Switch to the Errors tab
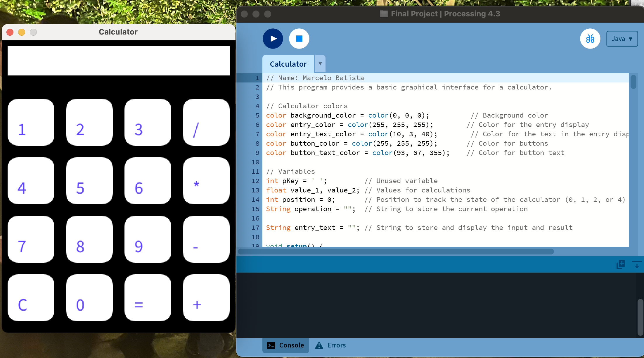Screen dimensions: 644x358 point(330,345)
